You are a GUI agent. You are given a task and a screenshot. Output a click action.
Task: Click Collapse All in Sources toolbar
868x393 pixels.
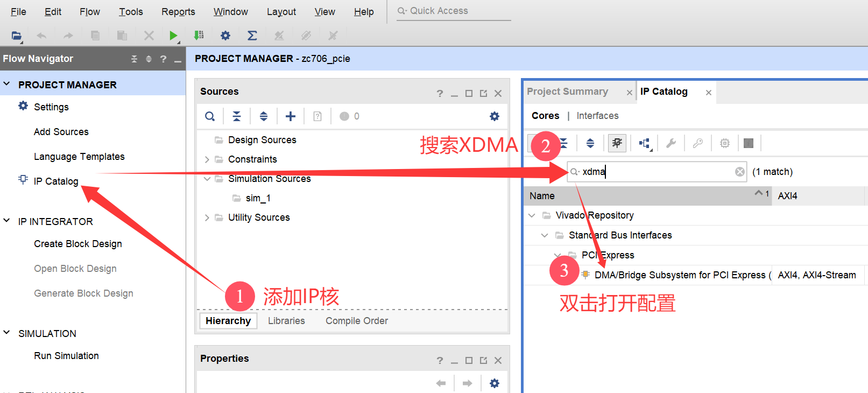click(x=237, y=116)
